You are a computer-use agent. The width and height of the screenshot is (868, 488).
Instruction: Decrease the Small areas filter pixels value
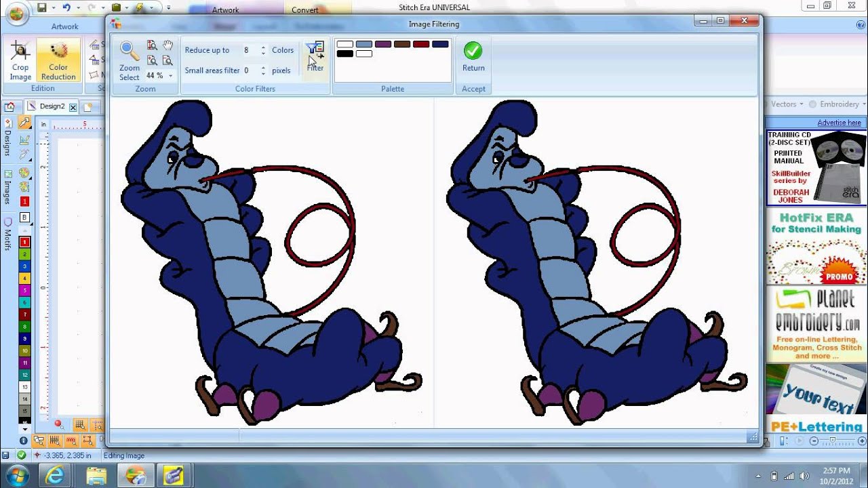point(263,73)
